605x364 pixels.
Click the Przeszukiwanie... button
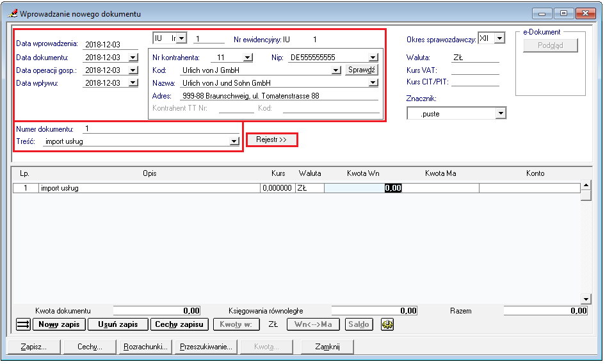(206, 347)
